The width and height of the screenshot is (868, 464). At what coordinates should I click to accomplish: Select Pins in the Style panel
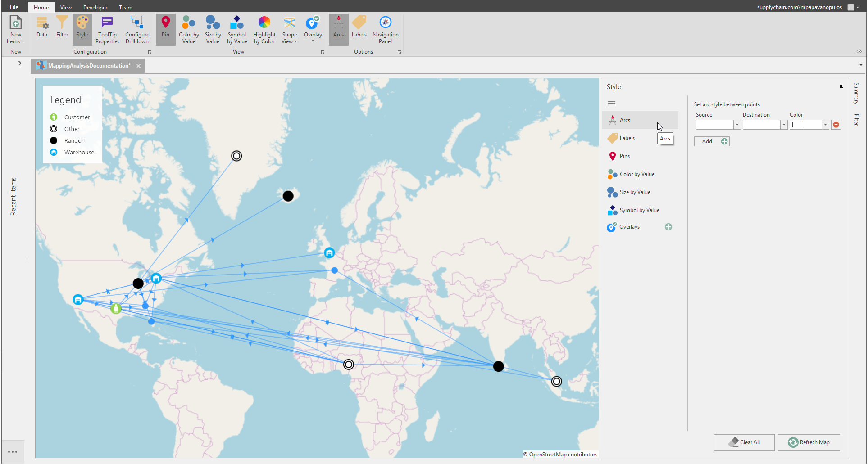pos(640,156)
